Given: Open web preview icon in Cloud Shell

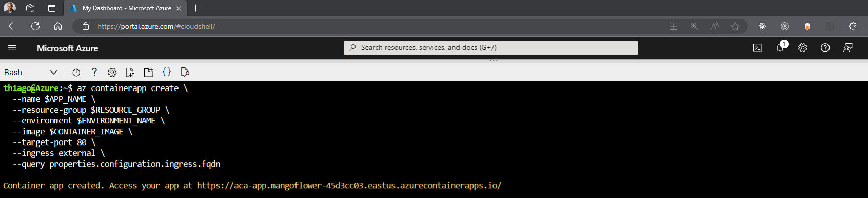Looking at the screenshot, I should 185,73.
